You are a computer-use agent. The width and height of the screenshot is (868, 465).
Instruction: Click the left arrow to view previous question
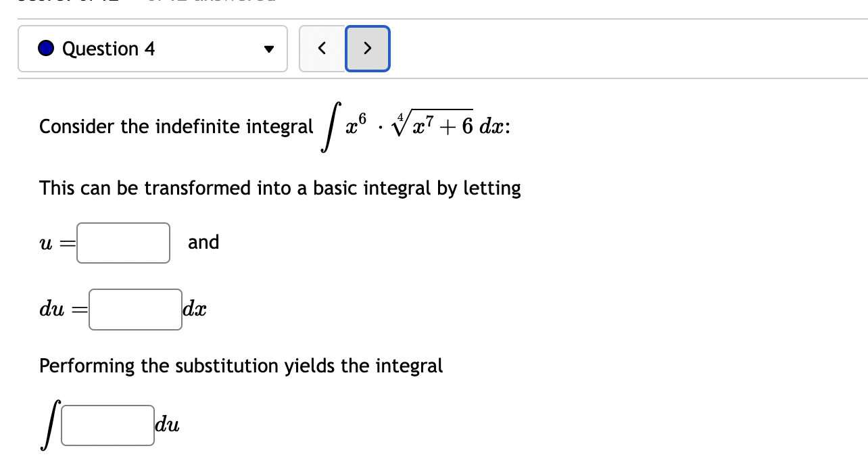coord(322,48)
